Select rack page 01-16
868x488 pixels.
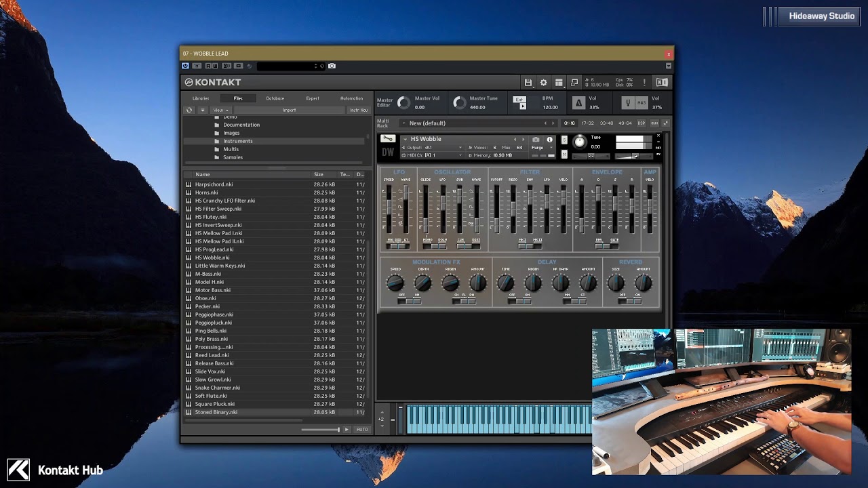(570, 123)
